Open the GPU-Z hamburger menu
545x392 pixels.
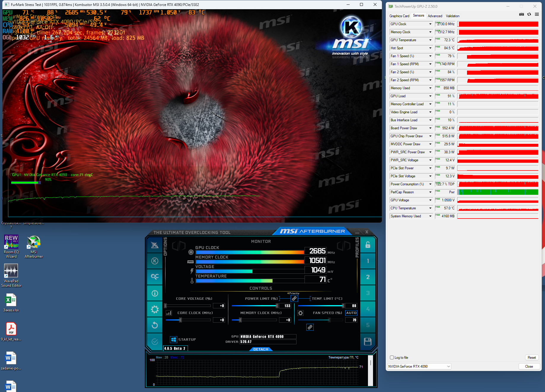[537, 14]
